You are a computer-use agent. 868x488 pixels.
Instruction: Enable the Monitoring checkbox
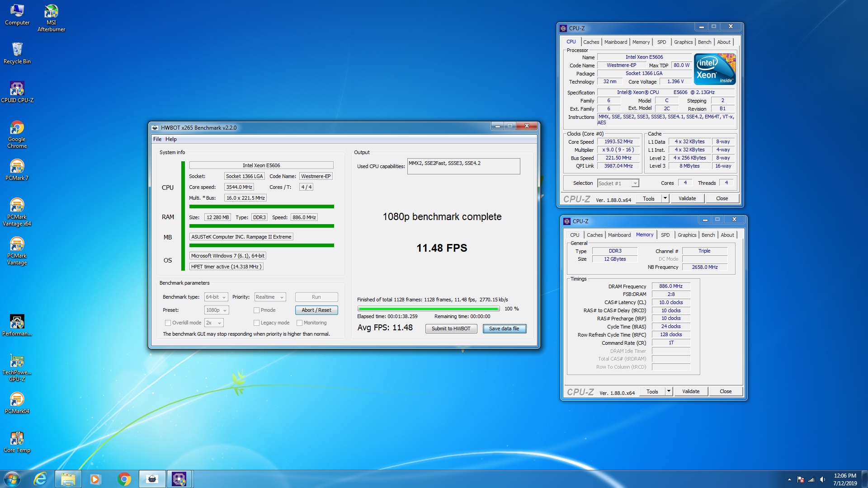click(299, 323)
